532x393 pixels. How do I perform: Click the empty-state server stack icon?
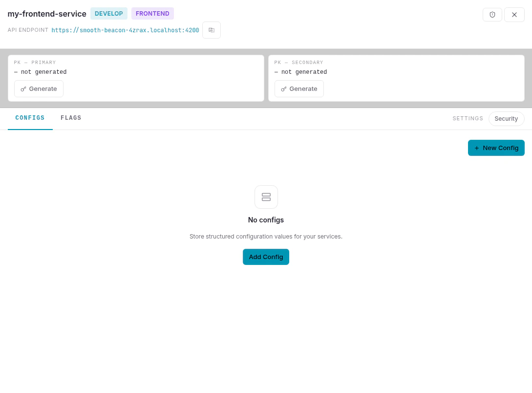[x=266, y=197]
